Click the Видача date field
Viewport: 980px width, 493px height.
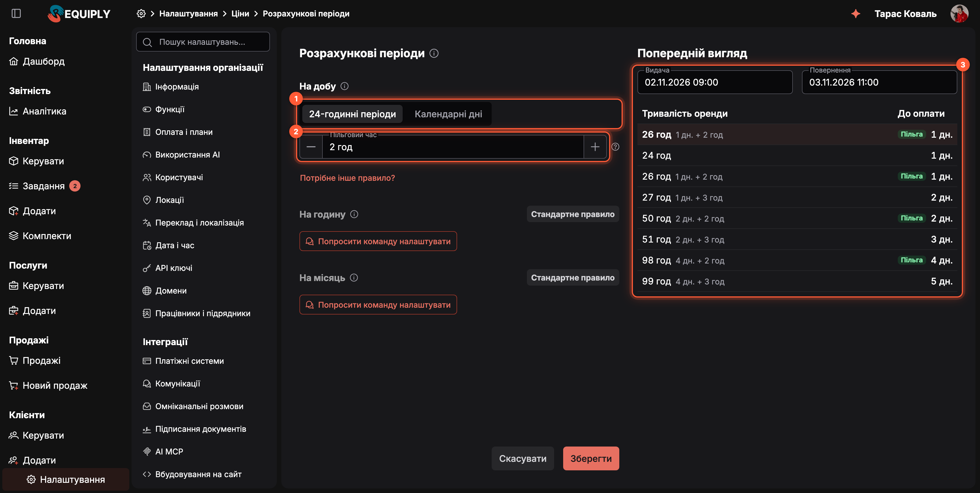pos(715,82)
